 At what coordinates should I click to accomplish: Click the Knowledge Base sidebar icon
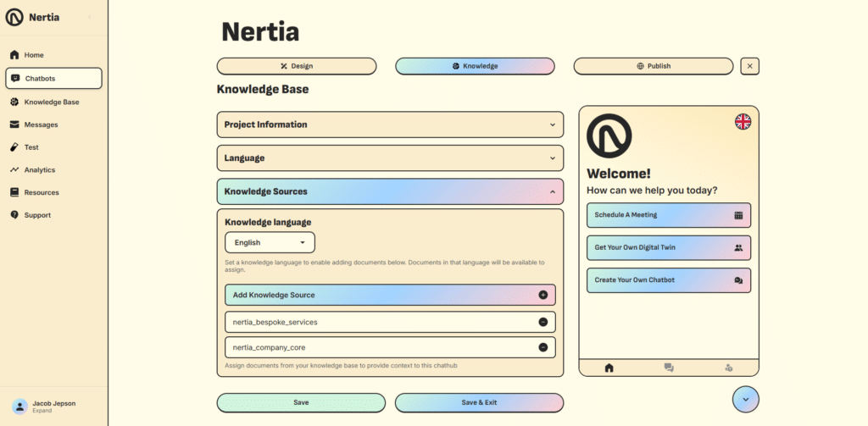[x=14, y=102]
